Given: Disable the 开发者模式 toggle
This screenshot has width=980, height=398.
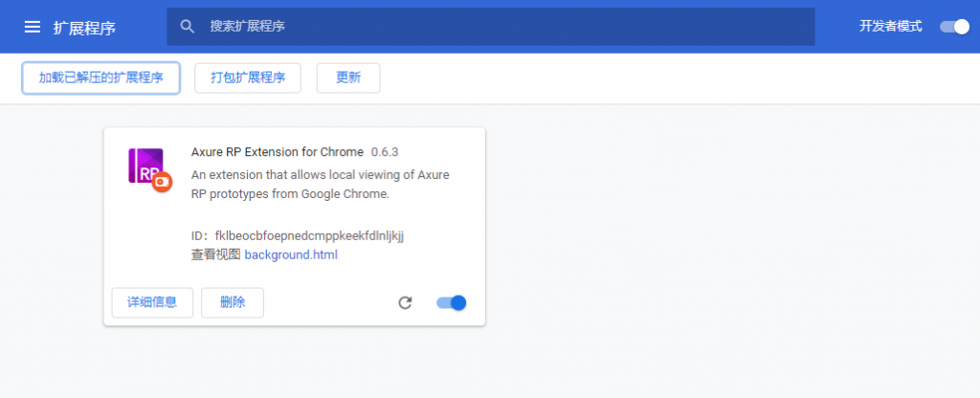Looking at the screenshot, I should (x=954, y=27).
